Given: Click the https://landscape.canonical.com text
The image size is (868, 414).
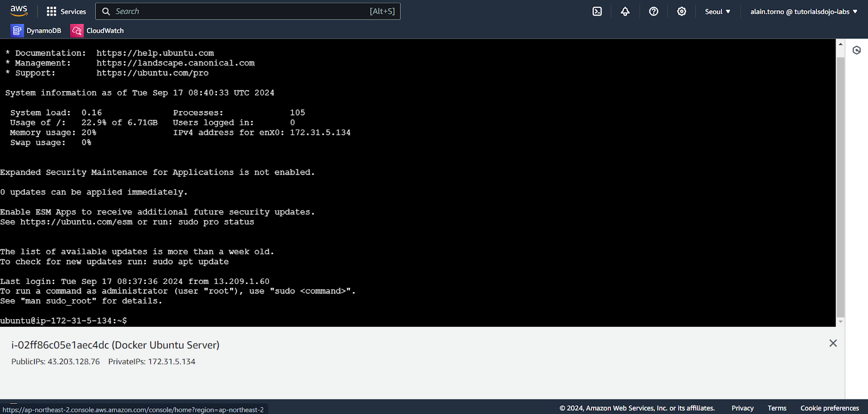Looking at the screenshot, I should (x=175, y=63).
